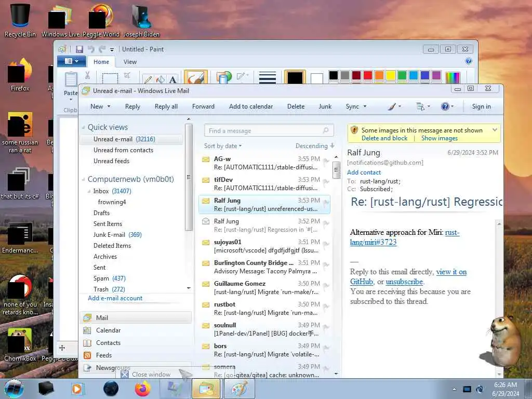Switch to the Contacts view icon

coord(87,343)
